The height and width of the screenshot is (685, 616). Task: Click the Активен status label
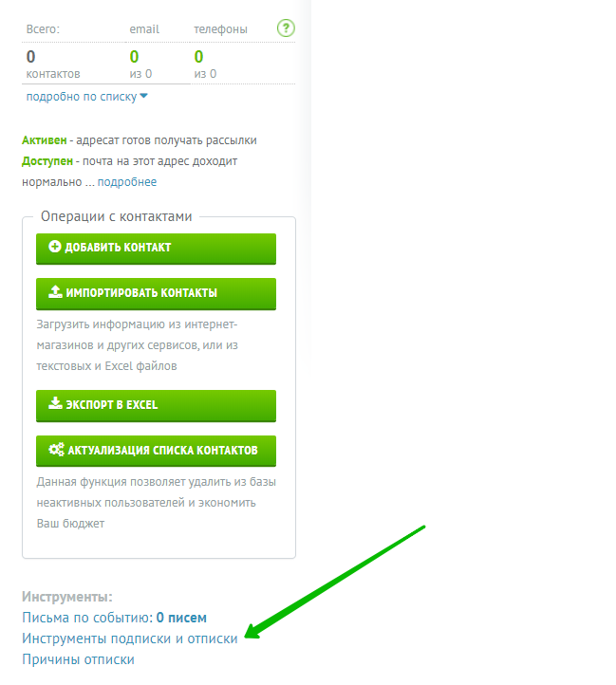pos(45,140)
